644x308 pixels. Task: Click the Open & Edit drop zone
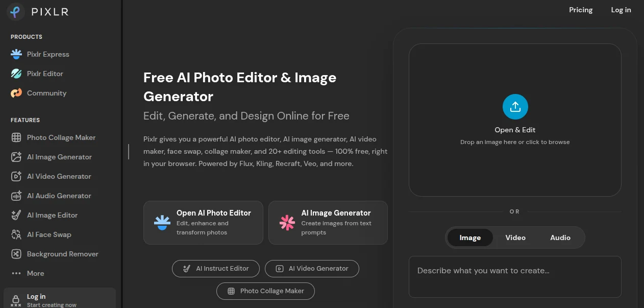tap(515, 120)
